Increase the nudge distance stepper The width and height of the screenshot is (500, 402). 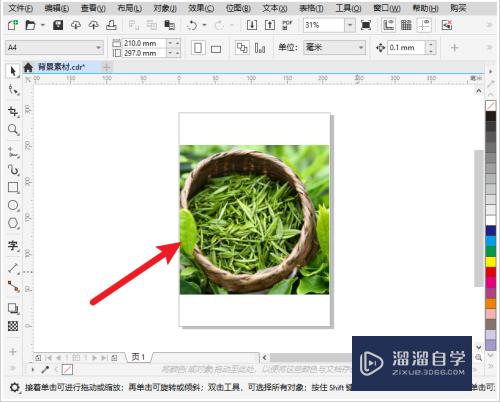(x=431, y=44)
